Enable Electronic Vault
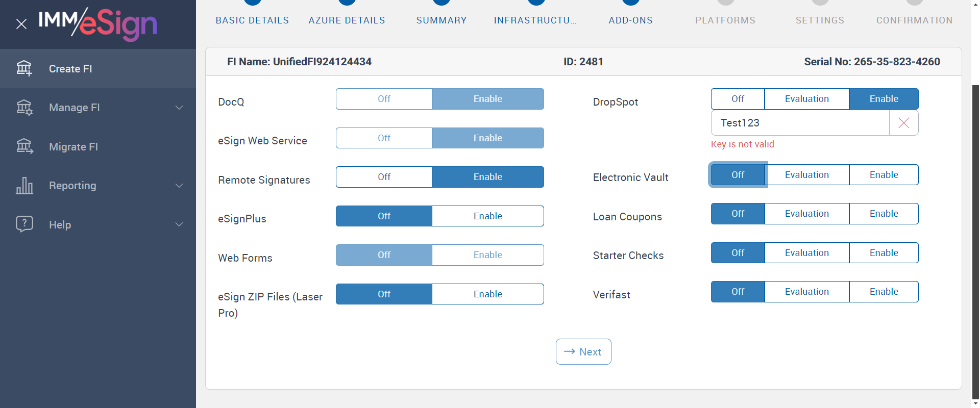The height and width of the screenshot is (408, 980). point(884,175)
